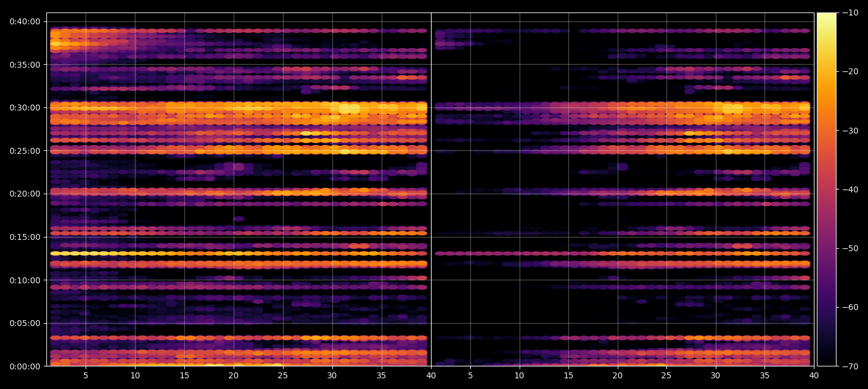Click the −70 colorbar tick label
The width and height of the screenshot is (868, 389).
[848, 366]
